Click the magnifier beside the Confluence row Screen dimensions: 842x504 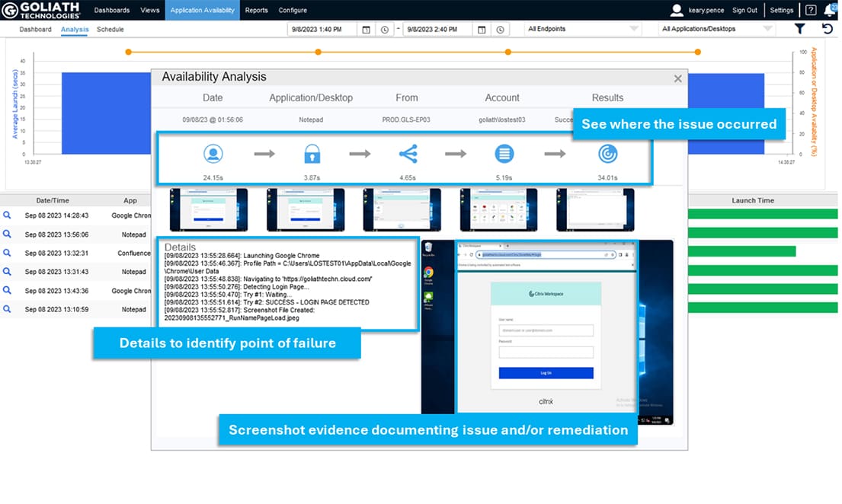[8, 253]
